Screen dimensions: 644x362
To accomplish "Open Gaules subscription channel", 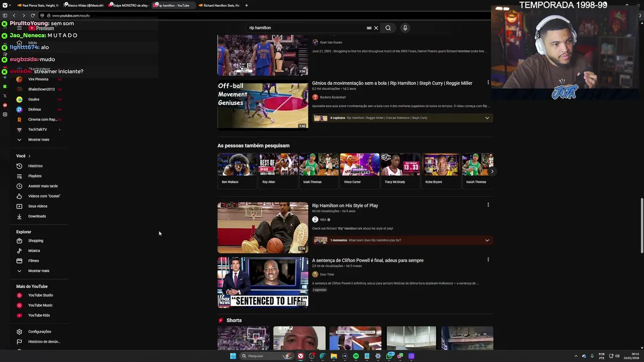I will (x=33, y=100).
